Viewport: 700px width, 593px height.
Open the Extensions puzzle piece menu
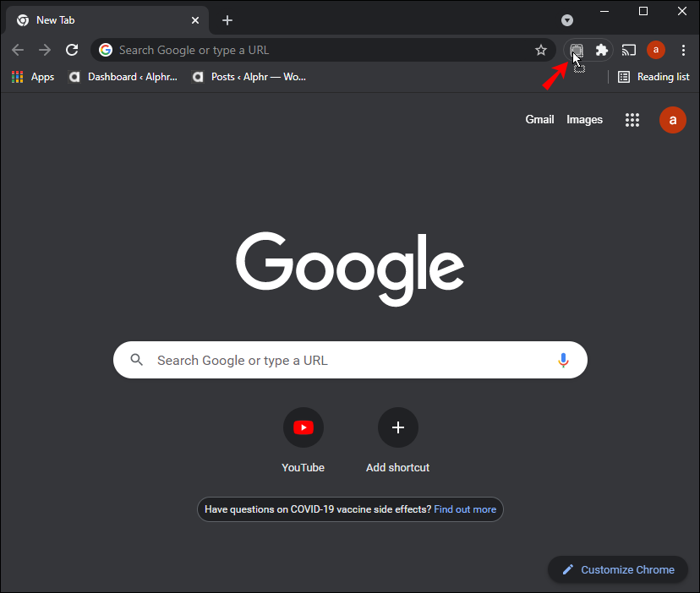(x=602, y=50)
